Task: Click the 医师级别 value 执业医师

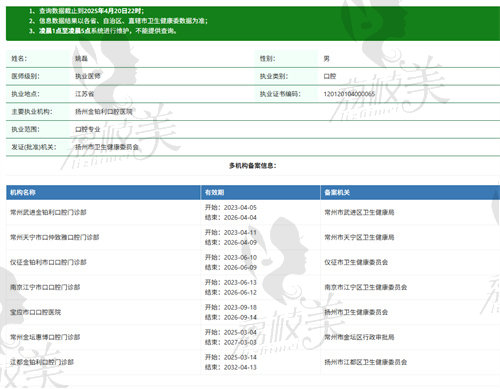Action: coord(88,76)
